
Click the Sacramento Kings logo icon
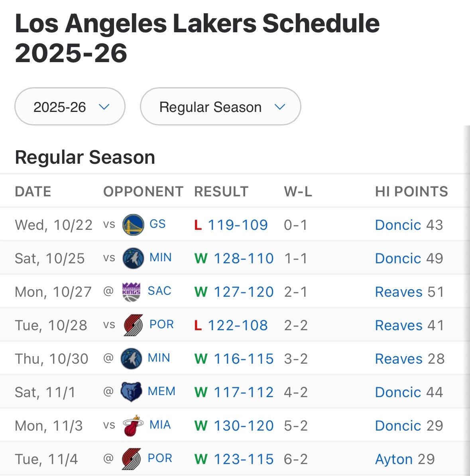(131, 292)
